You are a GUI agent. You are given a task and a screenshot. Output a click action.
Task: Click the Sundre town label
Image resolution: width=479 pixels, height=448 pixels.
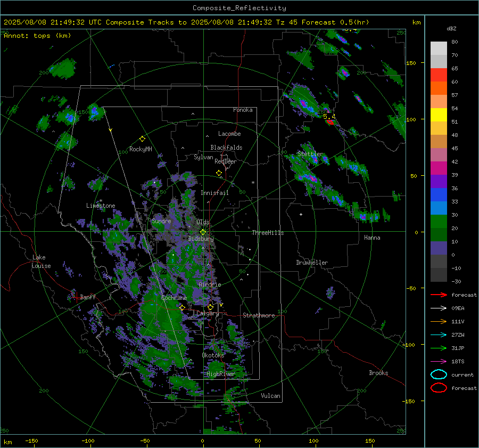[161, 221]
